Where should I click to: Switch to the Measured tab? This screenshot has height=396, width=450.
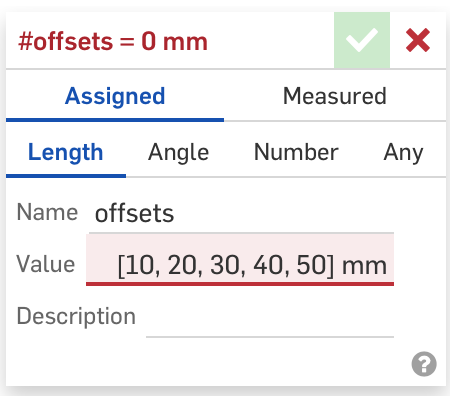tap(335, 96)
